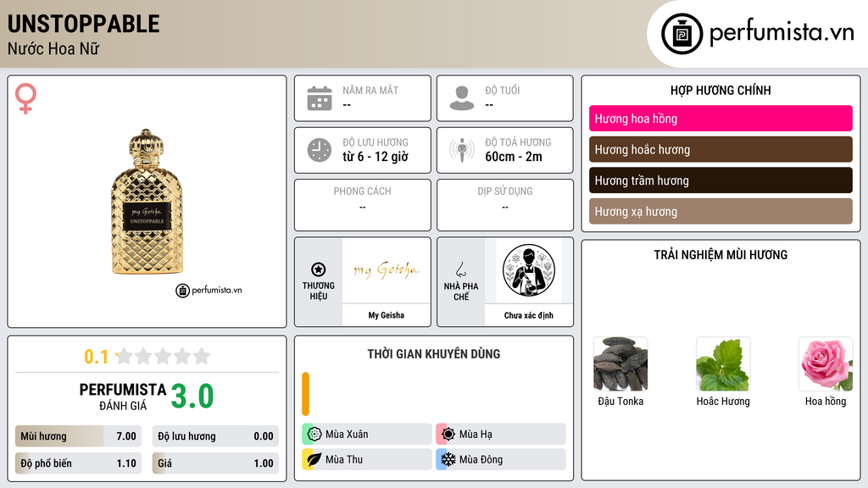Click the green 3.0 Perfumista rating
The image size is (868, 488).
point(192,396)
